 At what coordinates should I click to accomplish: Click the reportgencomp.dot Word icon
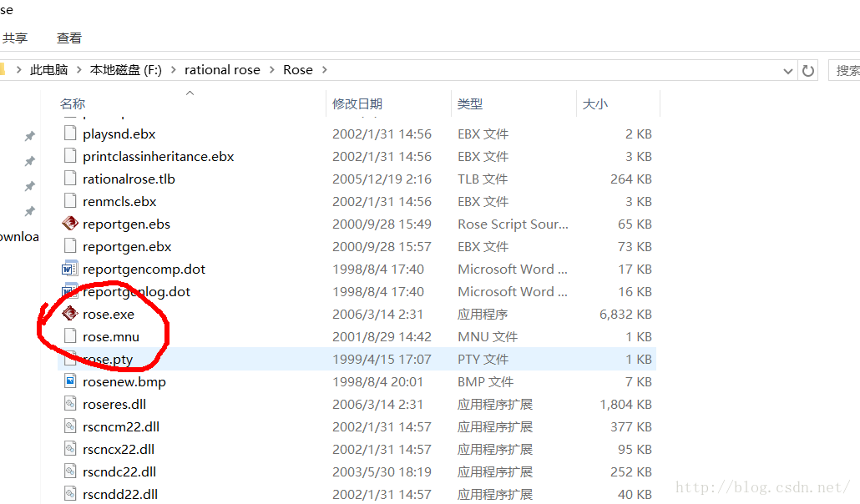69,268
